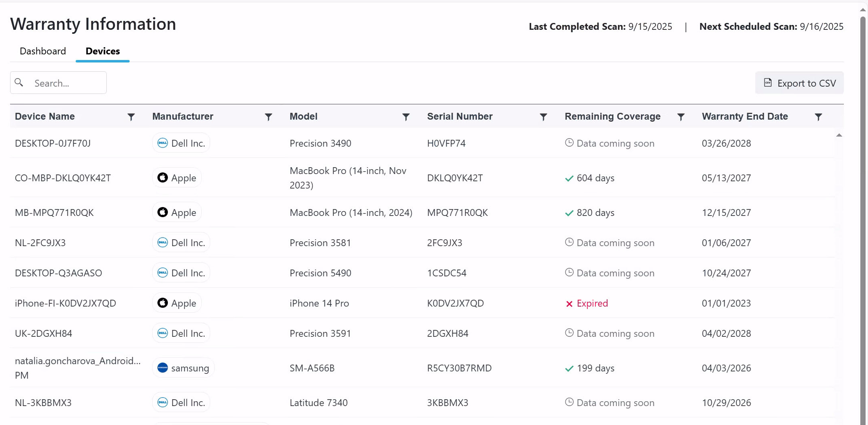Click the green checkmark beside 604 days
Viewport: 868px width, 425px height.
(x=569, y=178)
